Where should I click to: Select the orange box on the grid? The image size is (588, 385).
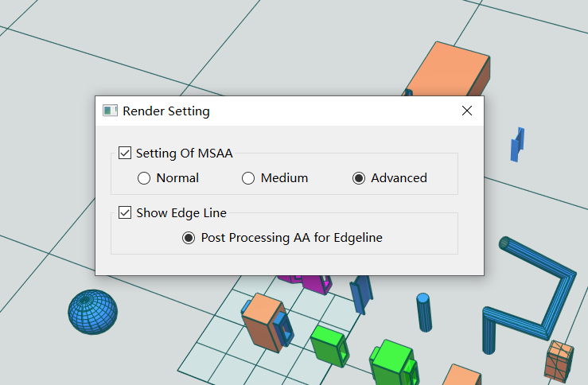coord(264,322)
